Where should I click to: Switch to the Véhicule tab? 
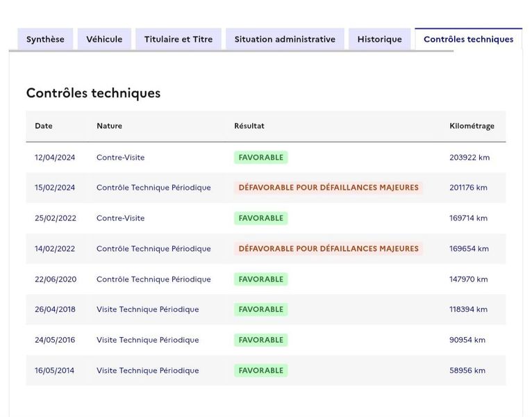(x=104, y=40)
